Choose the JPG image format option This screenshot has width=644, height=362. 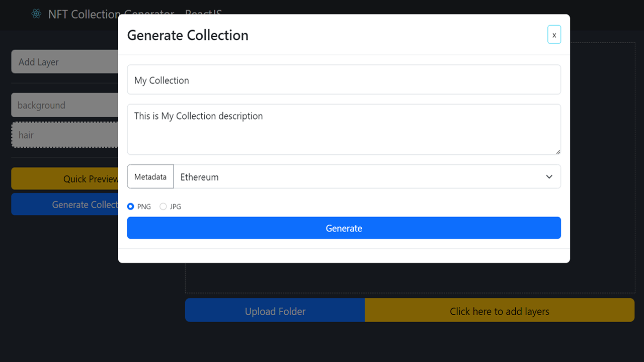[x=163, y=207]
